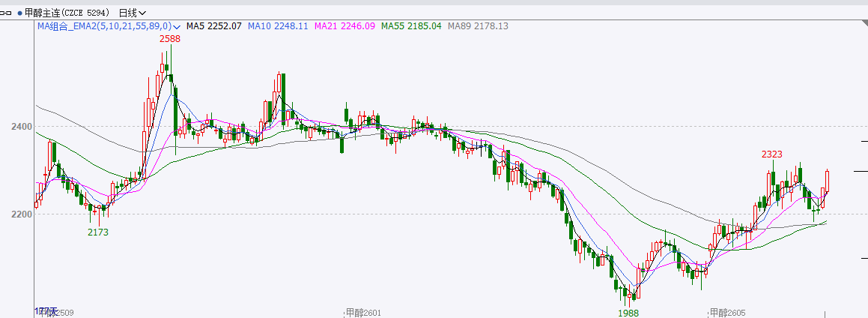
Task: Click the 甲醇主连(CZCE 5294) contract title
Action: click(x=66, y=13)
